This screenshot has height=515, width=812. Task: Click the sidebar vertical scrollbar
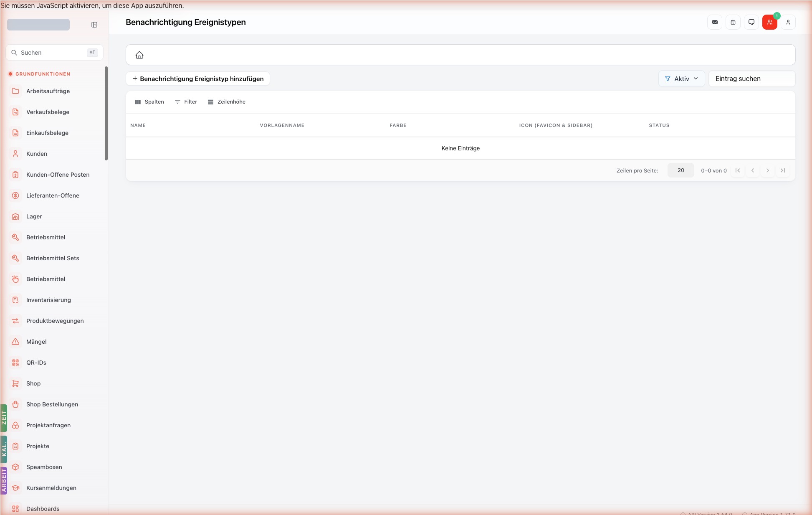tap(106, 113)
